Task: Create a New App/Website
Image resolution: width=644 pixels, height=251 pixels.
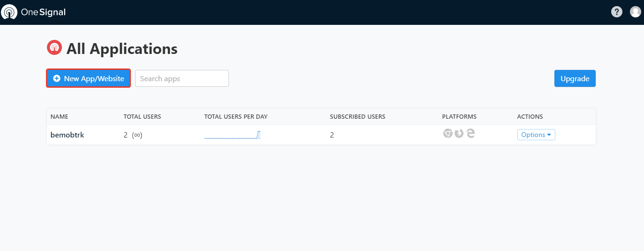Action: click(88, 78)
